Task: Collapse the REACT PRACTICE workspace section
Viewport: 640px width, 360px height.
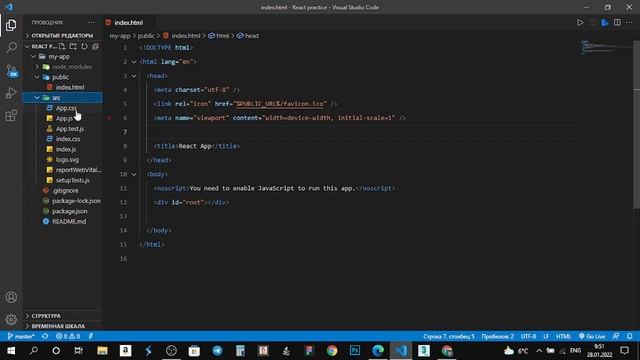Action: coord(27,46)
